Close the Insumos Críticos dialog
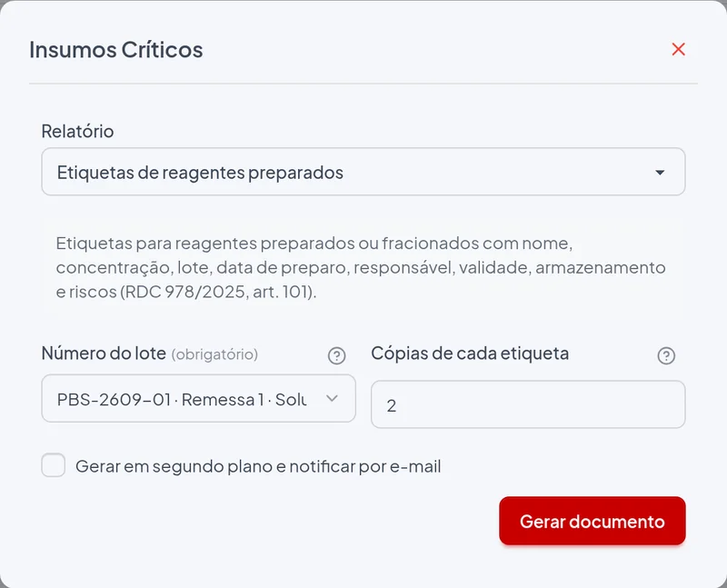The width and height of the screenshot is (727, 588). coord(678,49)
